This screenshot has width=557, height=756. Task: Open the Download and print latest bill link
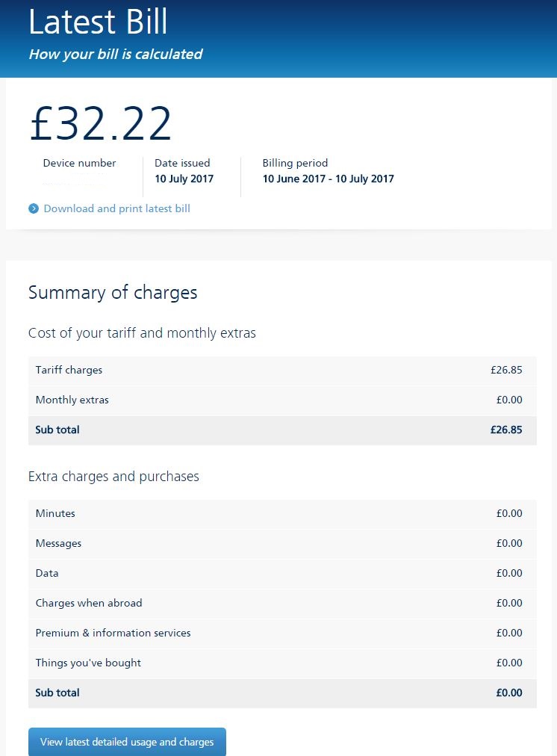(116, 208)
